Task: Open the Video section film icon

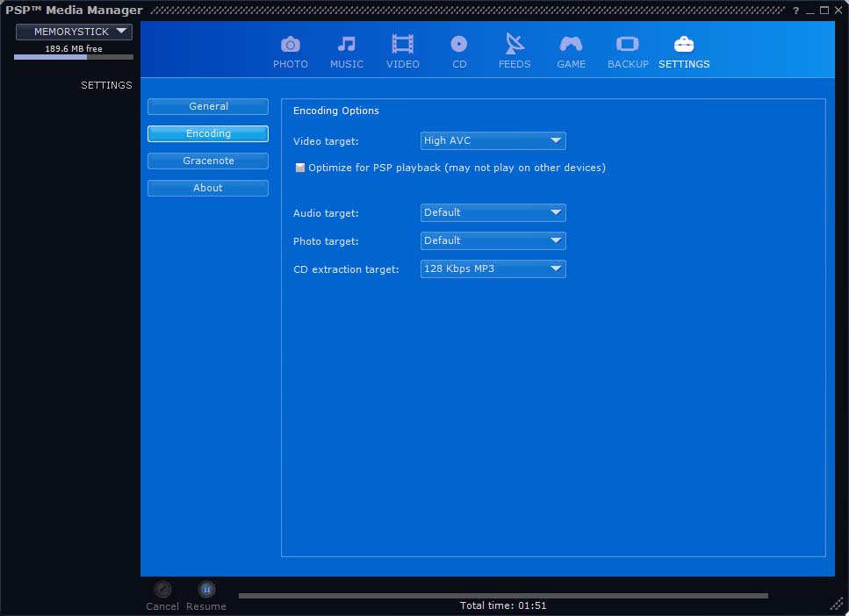Action: point(402,45)
